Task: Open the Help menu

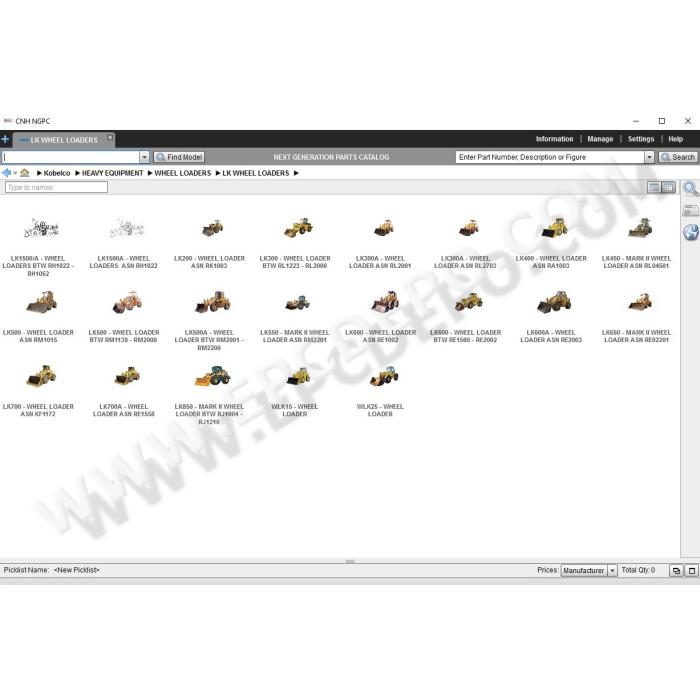Action: click(x=675, y=139)
